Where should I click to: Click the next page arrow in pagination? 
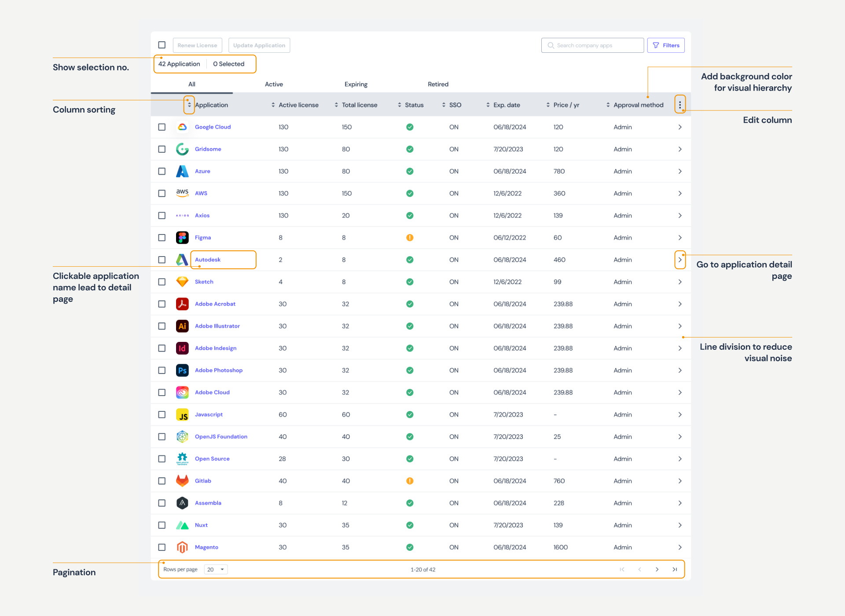click(657, 569)
